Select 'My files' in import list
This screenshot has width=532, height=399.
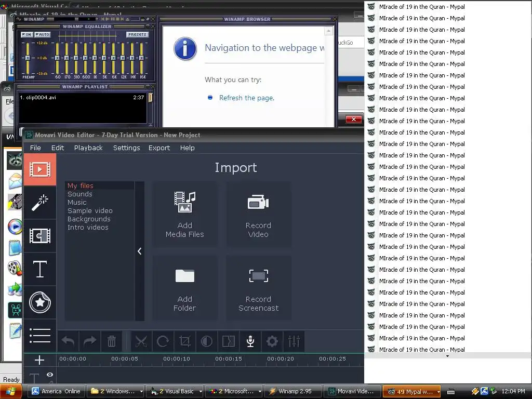(x=80, y=185)
